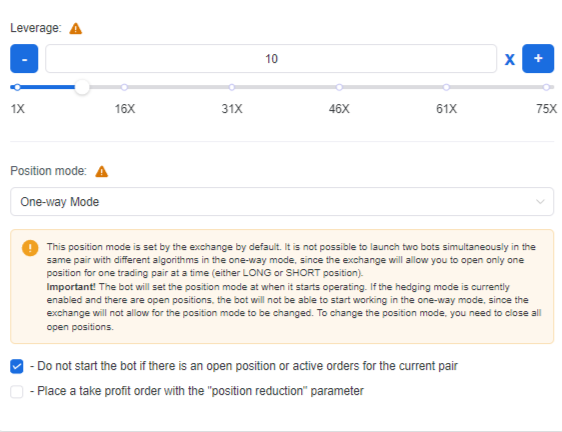The image size is (562, 432).
Task: Click the Position mode warning triangle icon
Action: [x=101, y=171]
